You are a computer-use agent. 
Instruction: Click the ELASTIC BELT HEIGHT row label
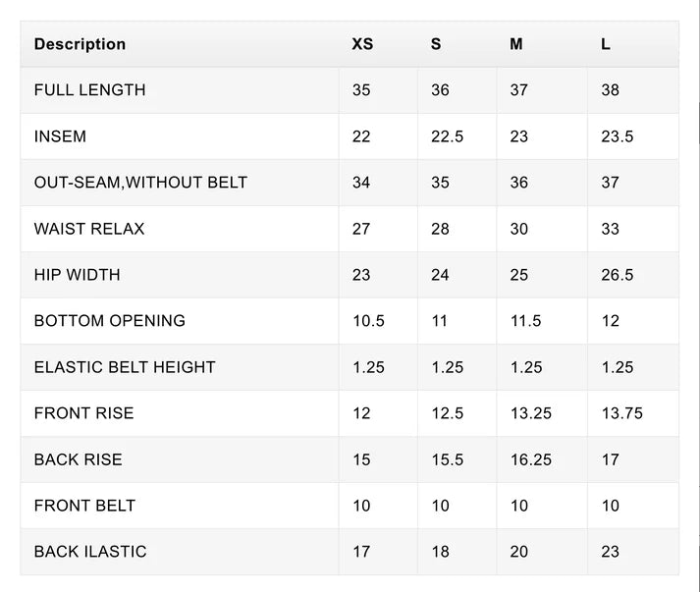(125, 367)
